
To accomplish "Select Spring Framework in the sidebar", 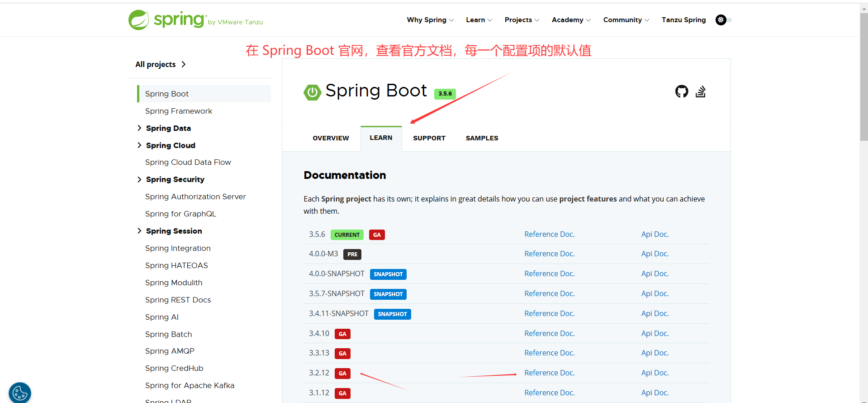I will pyautogui.click(x=178, y=111).
